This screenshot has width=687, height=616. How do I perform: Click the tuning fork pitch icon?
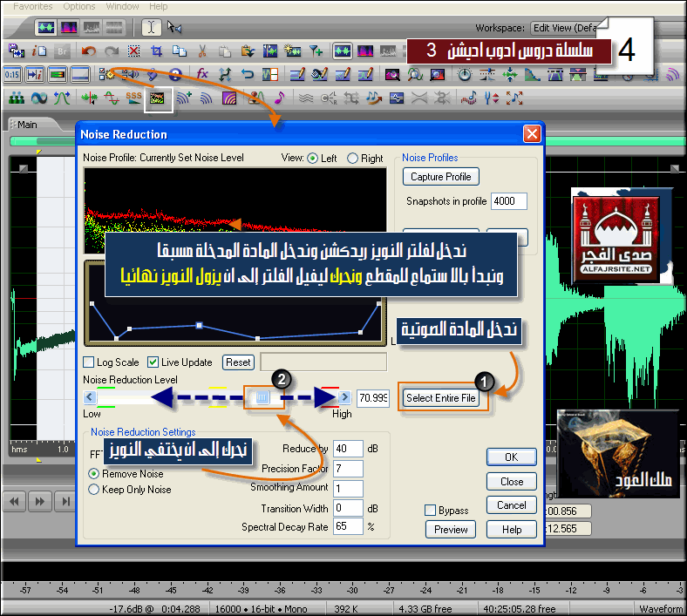pyautogui.click(x=492, y=98)
